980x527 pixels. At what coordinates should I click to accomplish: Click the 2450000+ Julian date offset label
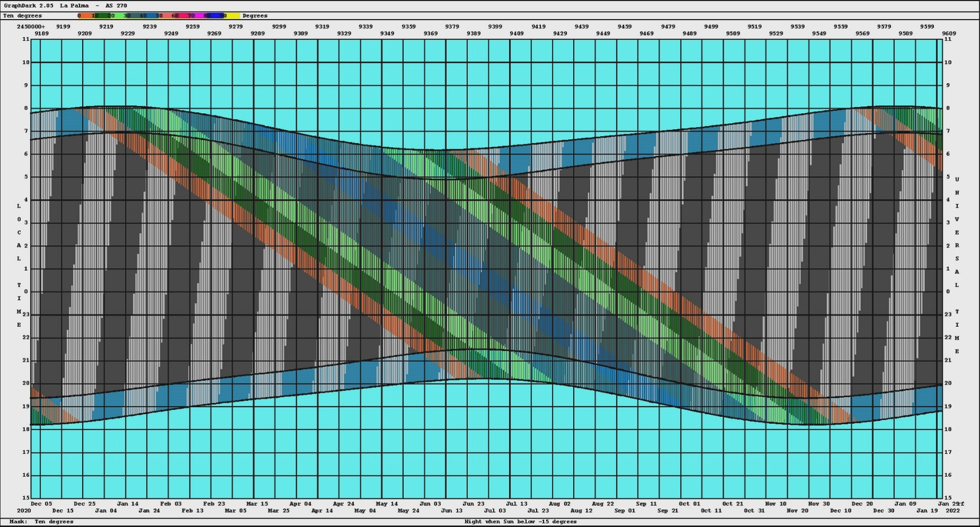[x=31, y=26]
